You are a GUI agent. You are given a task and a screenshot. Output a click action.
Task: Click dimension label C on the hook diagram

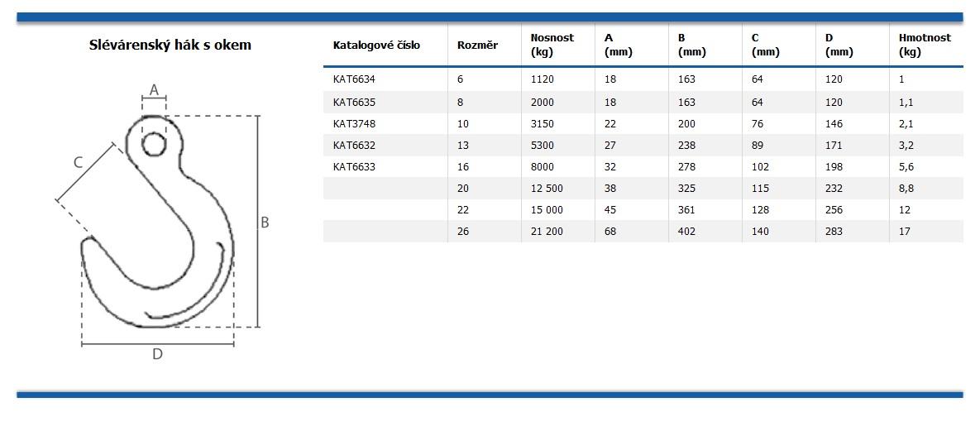[79, 162]
